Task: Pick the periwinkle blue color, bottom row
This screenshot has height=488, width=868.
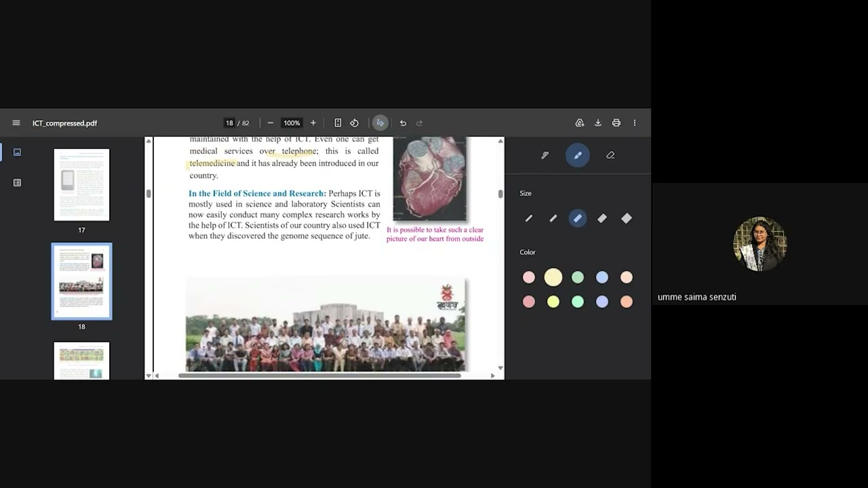Action: (602, 302)
